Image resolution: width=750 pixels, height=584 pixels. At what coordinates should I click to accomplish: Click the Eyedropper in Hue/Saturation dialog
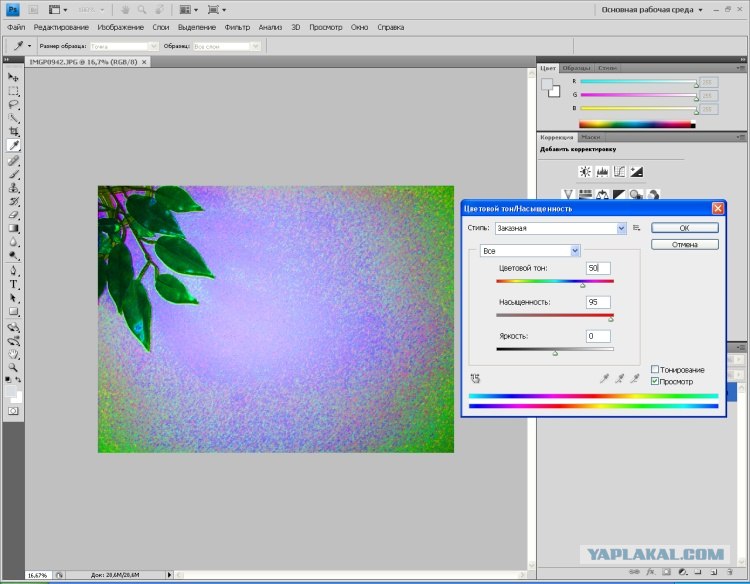click(x=604, y=379)
